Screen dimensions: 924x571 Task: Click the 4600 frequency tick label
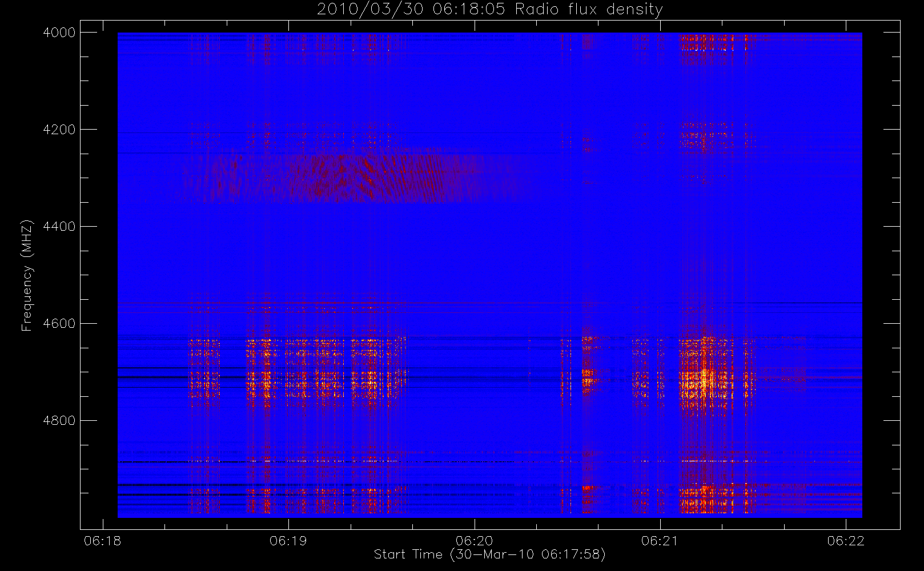tap(59, 324)
